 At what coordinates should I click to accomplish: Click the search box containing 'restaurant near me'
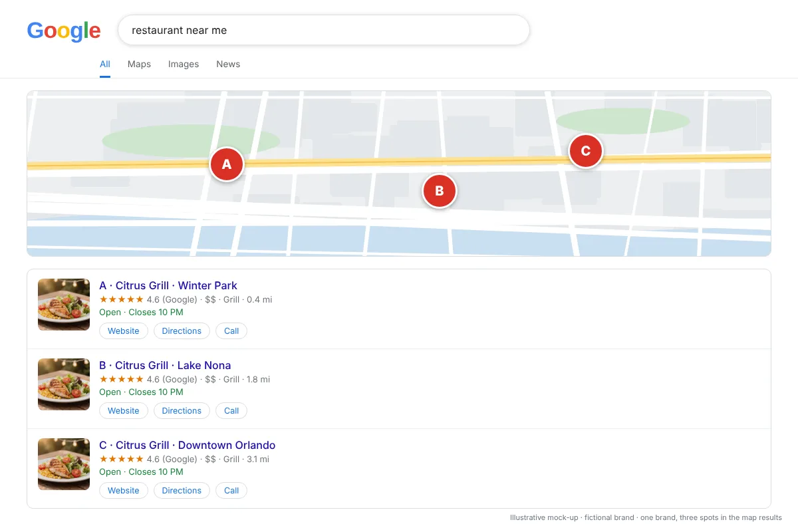click(x=324, y=30)
